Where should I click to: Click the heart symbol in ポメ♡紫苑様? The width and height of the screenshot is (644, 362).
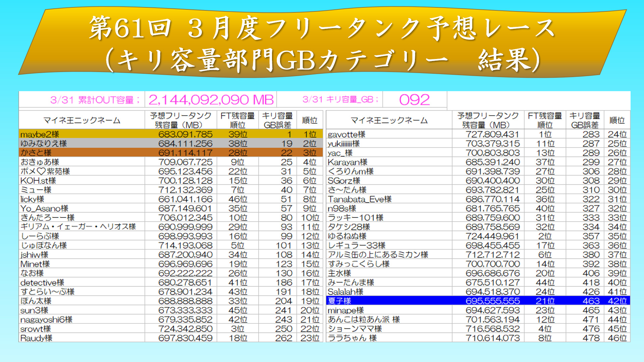click(41, 171)
